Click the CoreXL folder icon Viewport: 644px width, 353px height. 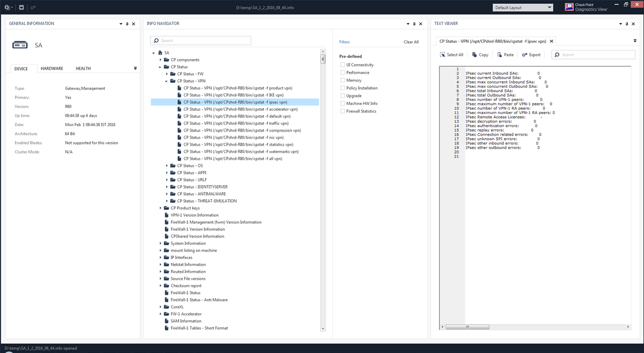pos(166,307)
